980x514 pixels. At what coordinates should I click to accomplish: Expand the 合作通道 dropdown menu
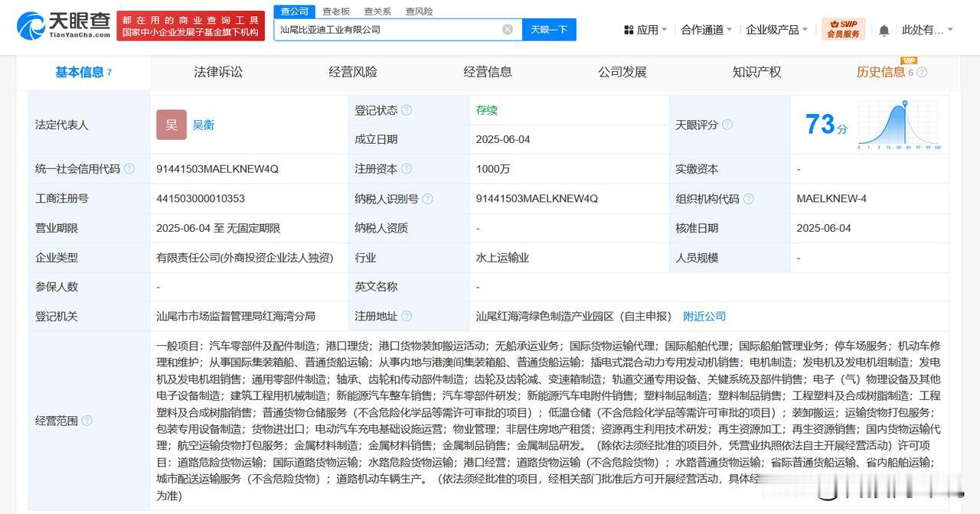click(706, 30)
